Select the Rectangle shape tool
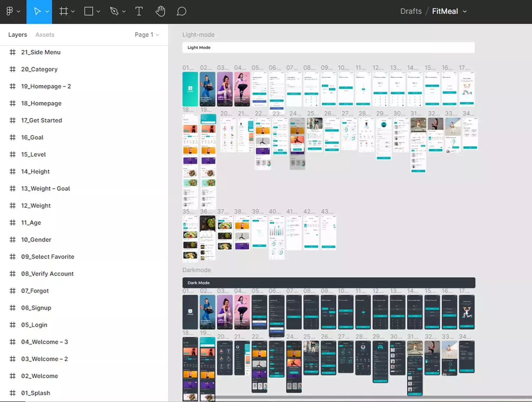The width and height of the screenshot is (532, 402). (89, 11)
